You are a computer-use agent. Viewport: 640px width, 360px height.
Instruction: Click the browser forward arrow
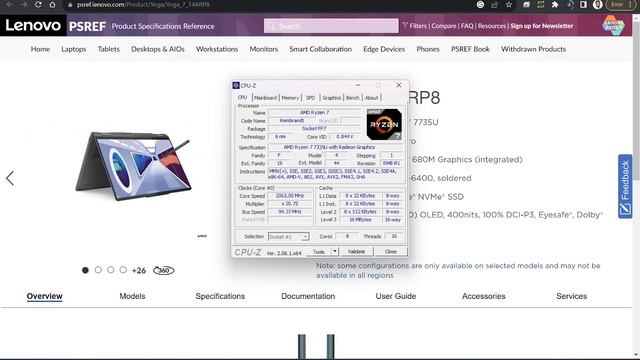pyautogui.click(x=24, y=4)
